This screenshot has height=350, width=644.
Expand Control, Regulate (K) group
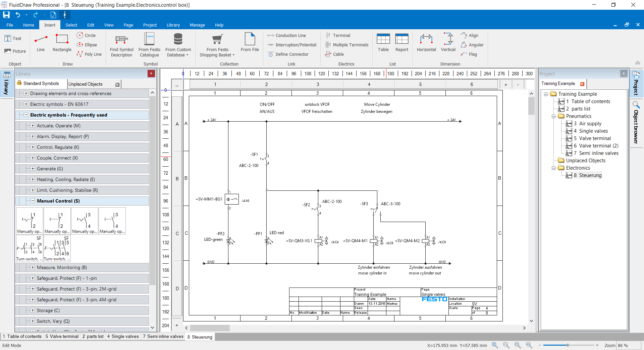33,147
